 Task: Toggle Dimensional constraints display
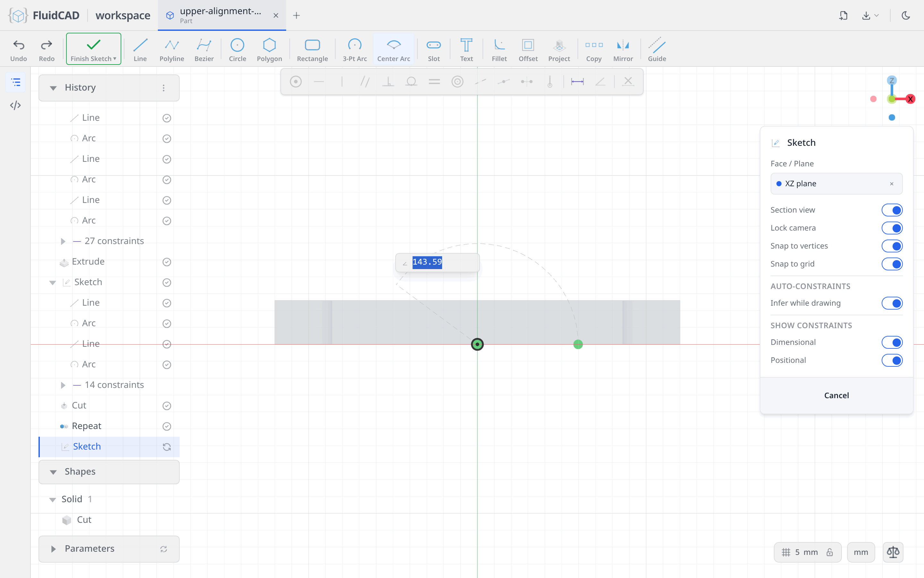(892, 342)
